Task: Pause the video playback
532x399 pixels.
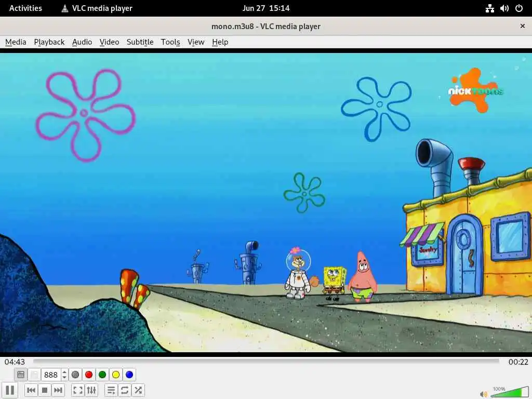Action: click(x=10, y=390)
